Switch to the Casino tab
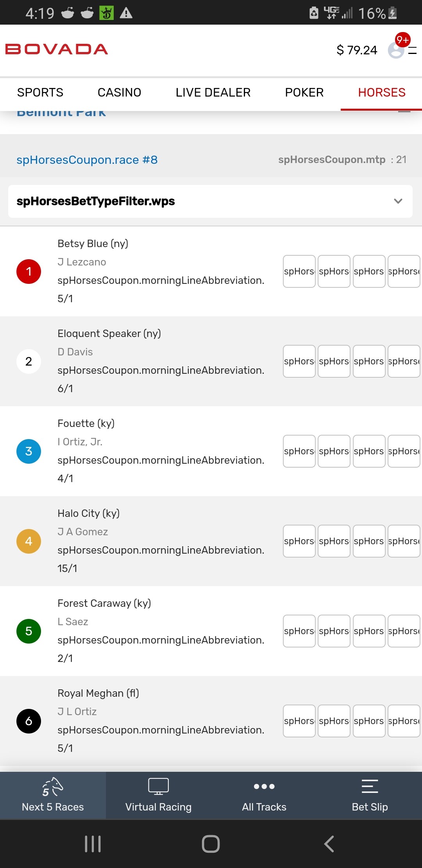The width and height of the screenshot is (422, 868). pos(119,93)
